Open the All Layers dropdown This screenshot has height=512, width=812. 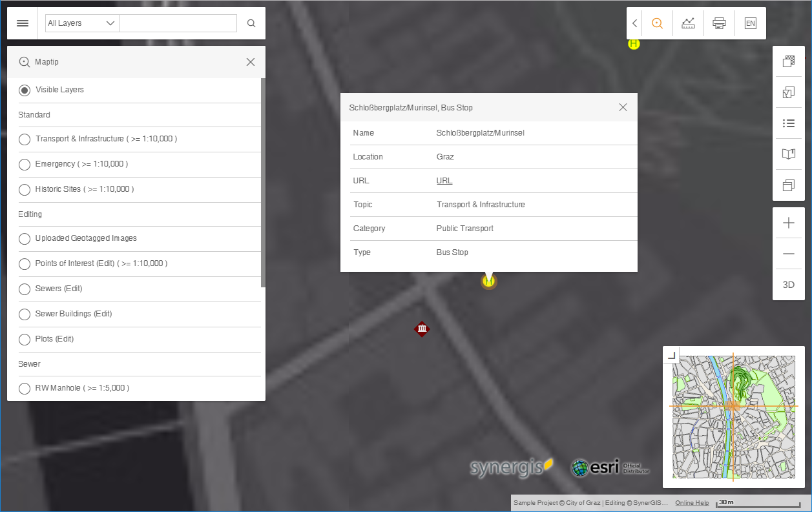[81, 23]
